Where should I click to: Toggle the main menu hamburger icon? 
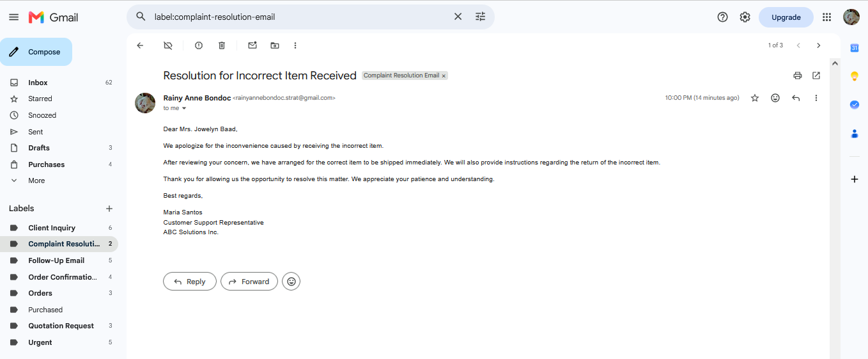click(13, 17)
